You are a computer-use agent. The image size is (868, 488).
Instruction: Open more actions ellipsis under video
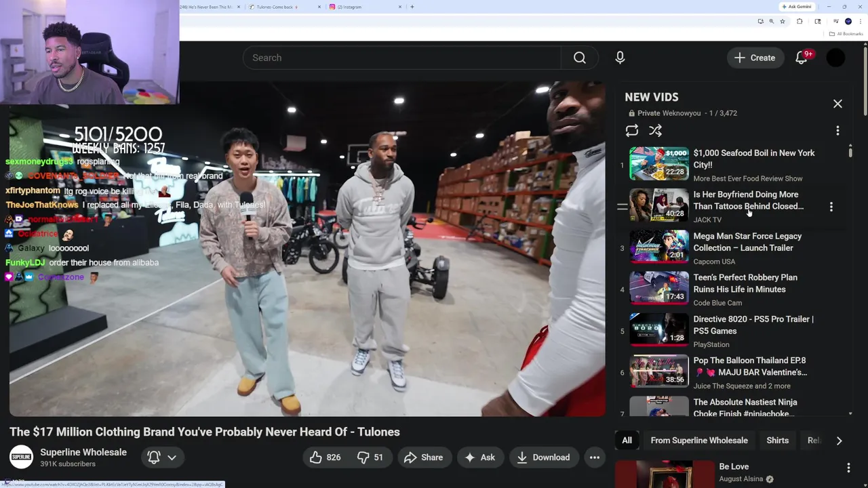(594, 457)
